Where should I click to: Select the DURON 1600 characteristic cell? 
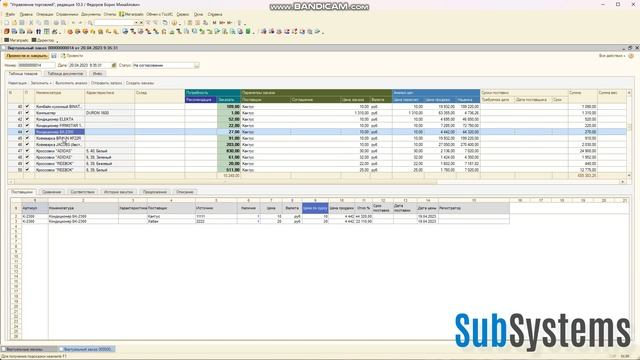109,113
